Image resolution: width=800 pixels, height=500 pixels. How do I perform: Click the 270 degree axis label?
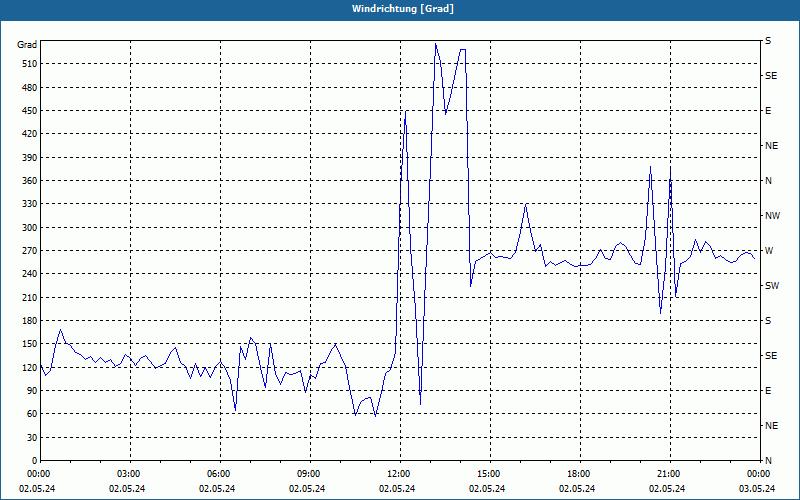click(30, 251)
